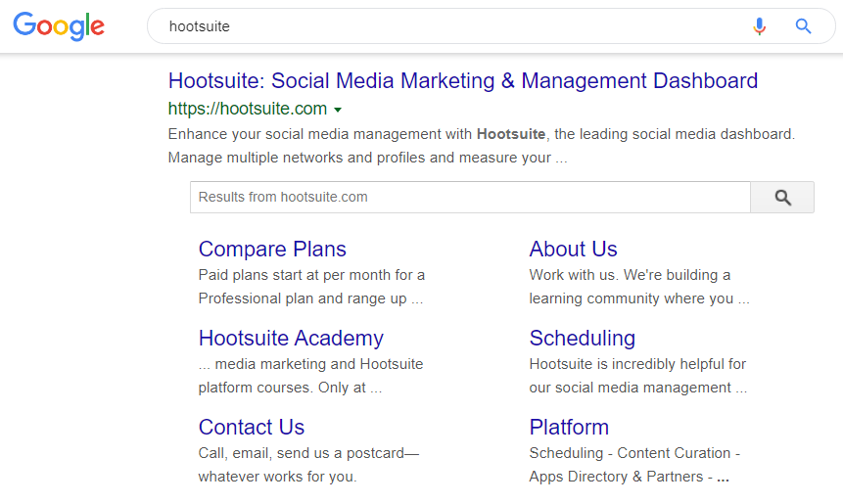Image resolution: width=843 pixels, height=504 pixels.
Task: Click the Scheduling - Content Curation description
Action: click(634, 465)
